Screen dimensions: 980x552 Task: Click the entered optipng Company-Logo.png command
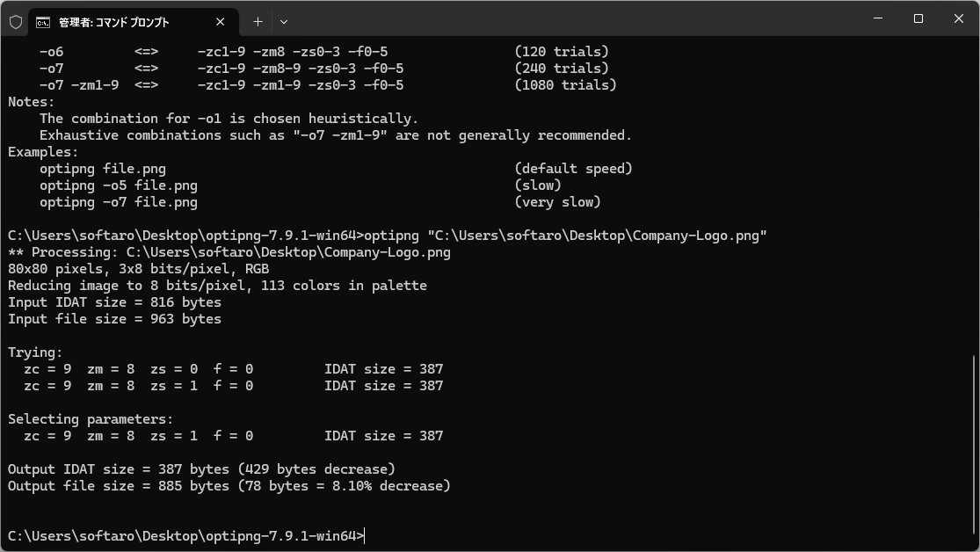pos(565,236)
